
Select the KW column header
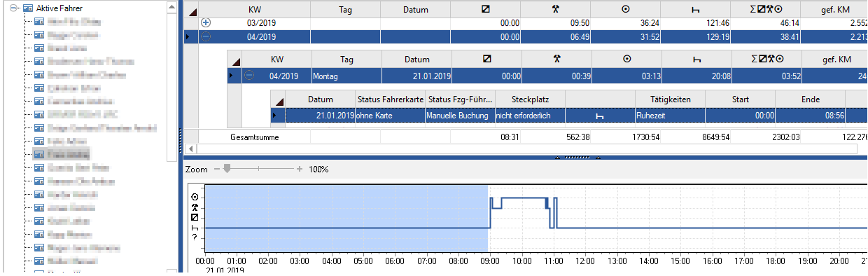click(x=256, y=9)
